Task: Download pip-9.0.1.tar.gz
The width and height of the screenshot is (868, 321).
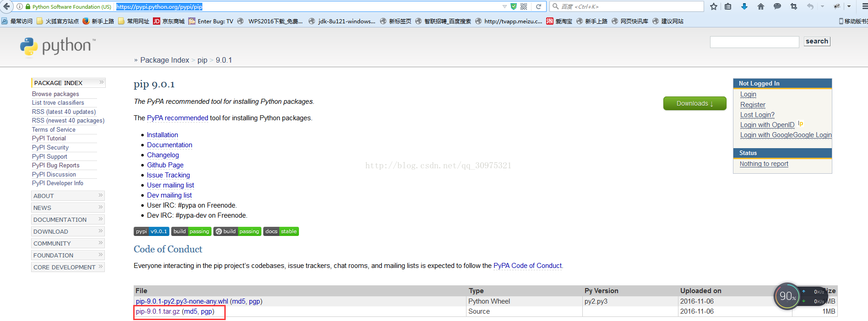Action: [158, 311]
